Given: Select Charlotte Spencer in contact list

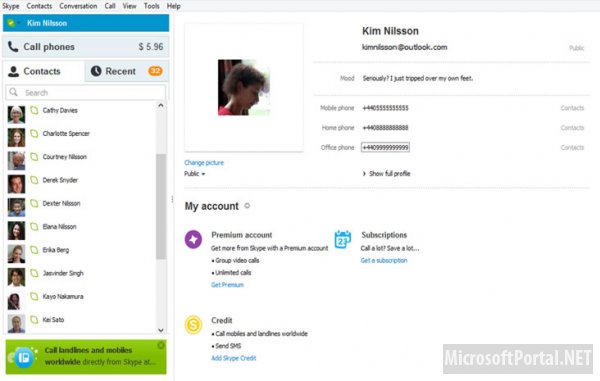Looking at the screenshot, I should click(x=80, y=138).
